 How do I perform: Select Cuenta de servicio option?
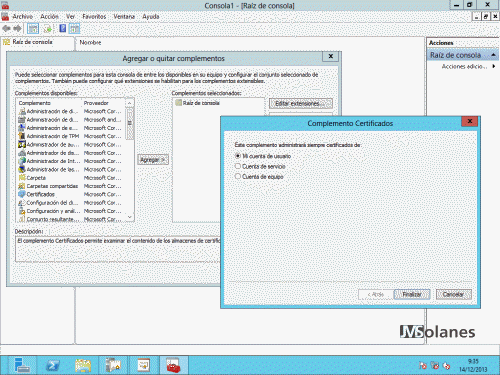coord(260,166)
